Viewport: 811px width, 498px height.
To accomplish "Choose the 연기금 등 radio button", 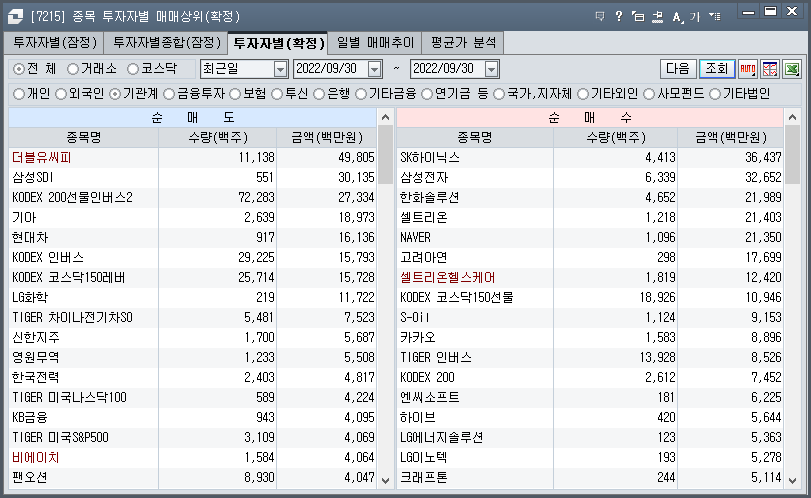I will pos(427,94).
